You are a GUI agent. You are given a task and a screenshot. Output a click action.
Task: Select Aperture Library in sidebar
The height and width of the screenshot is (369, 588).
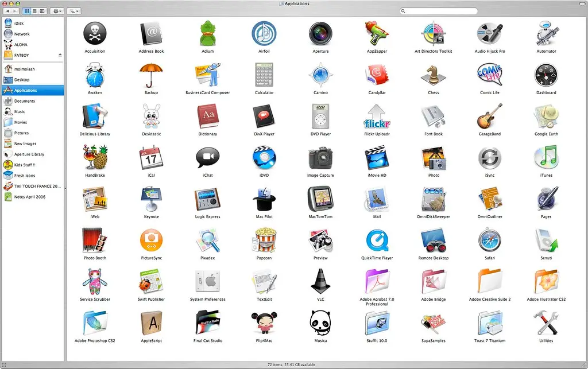pos(33,154)
